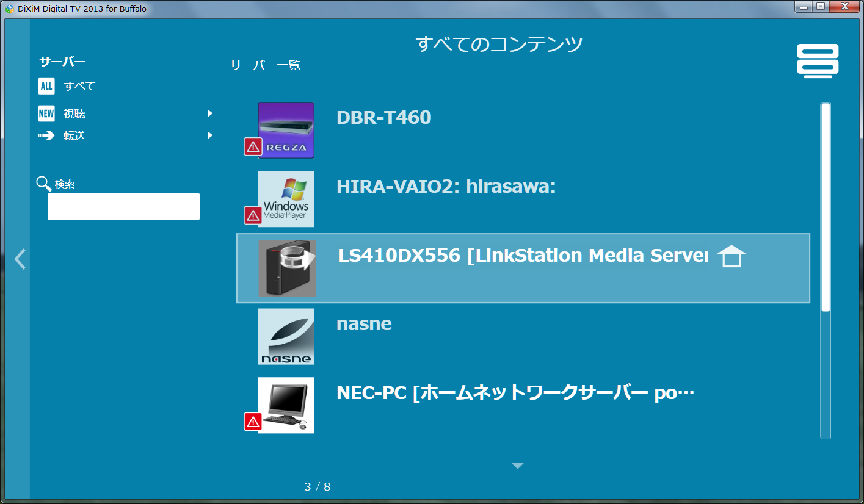Maximize the DiXiM Digital TV window

(x=820, y=7)
